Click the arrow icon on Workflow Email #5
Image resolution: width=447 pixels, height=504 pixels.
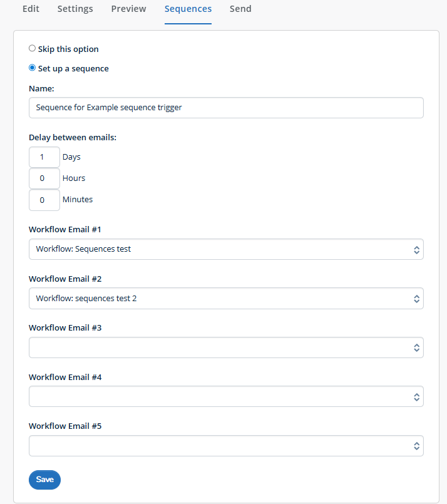coord(416,446)
